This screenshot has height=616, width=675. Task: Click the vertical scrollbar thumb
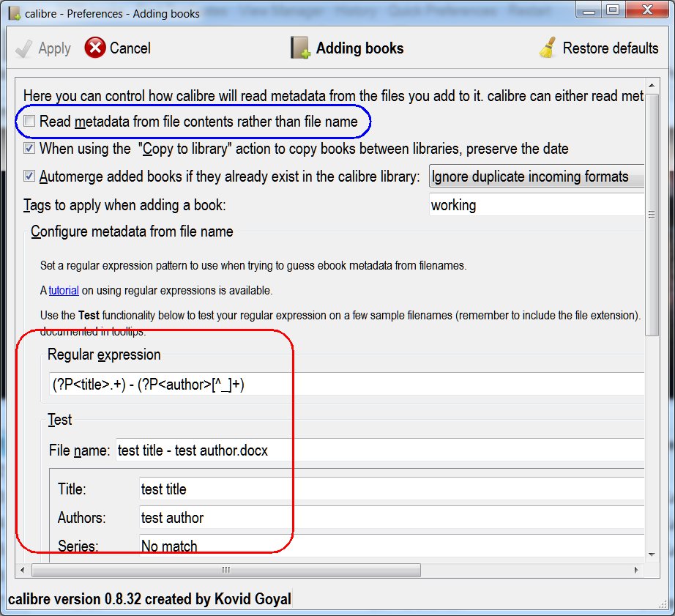pyautogui.click(x=652, y=214)
